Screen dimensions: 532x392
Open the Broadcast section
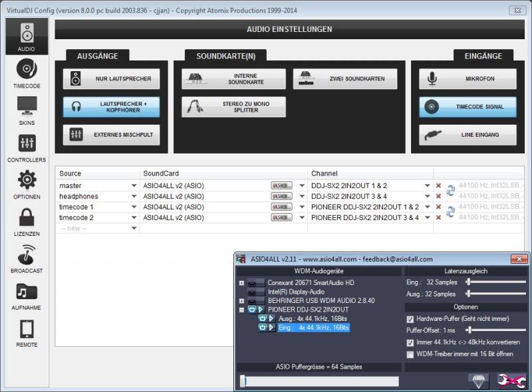tap(27, 258)
